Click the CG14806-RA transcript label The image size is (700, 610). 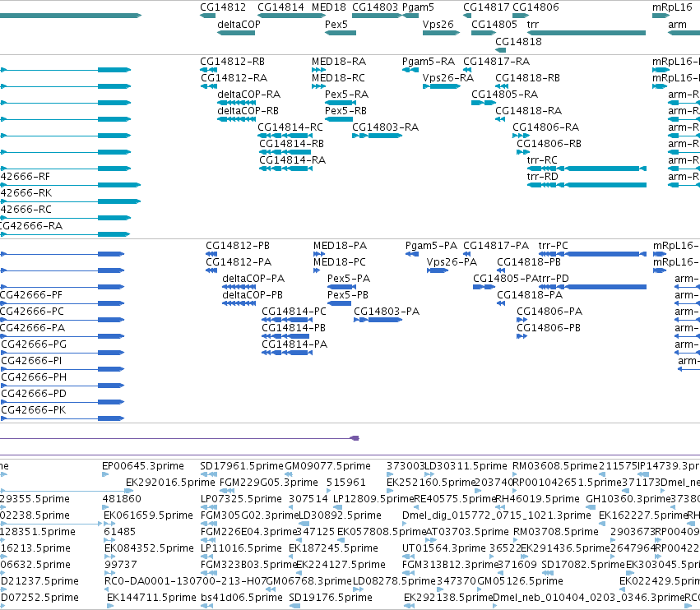tap(545, 127)
